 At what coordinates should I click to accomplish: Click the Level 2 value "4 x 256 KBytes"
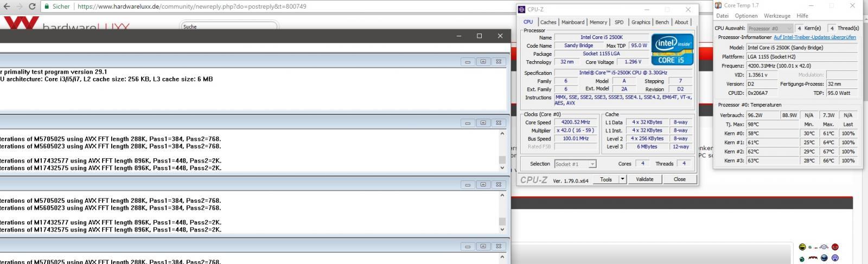point(647,139)
